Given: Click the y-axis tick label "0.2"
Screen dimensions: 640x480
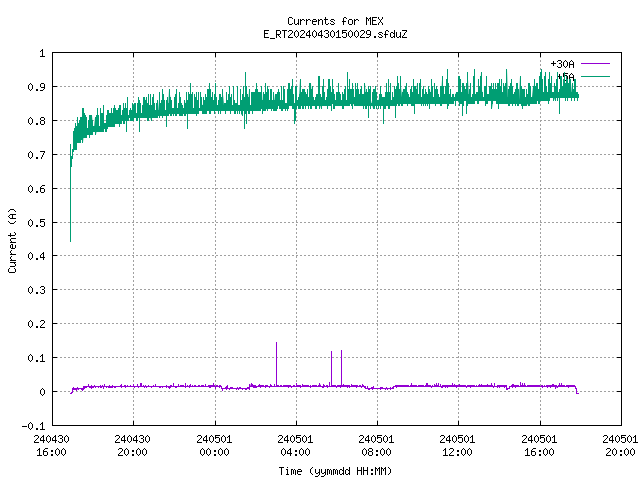Looking at the screenshot, I should coord(36,324).
